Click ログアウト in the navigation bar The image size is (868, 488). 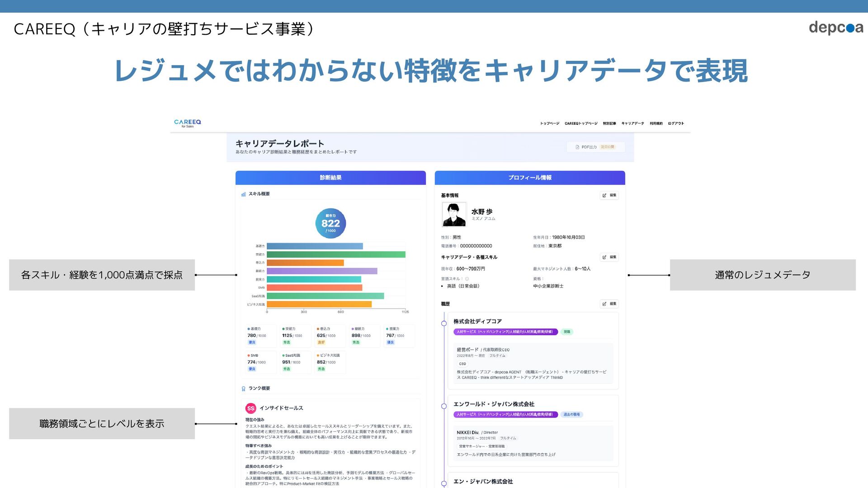click(676, 123)
